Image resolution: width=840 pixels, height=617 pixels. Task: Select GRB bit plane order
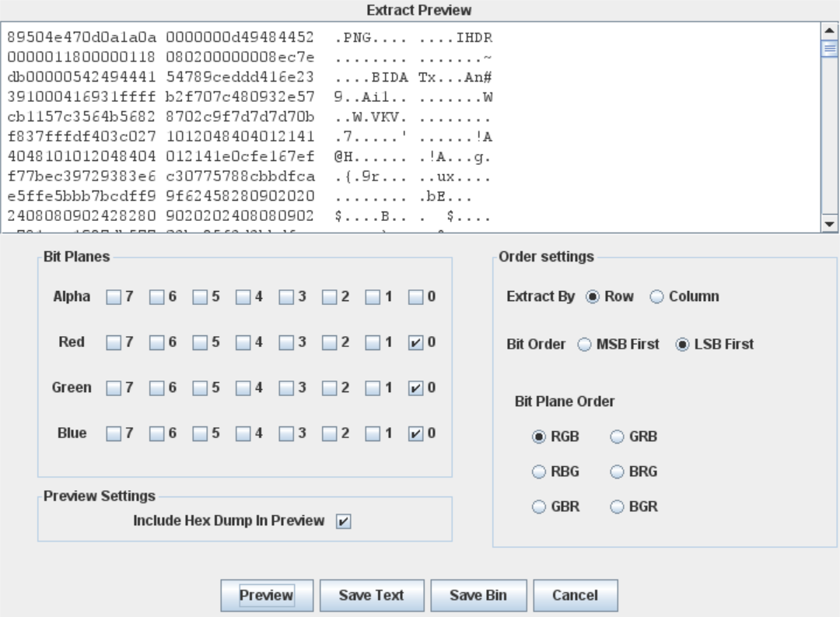tap(617, 437)
